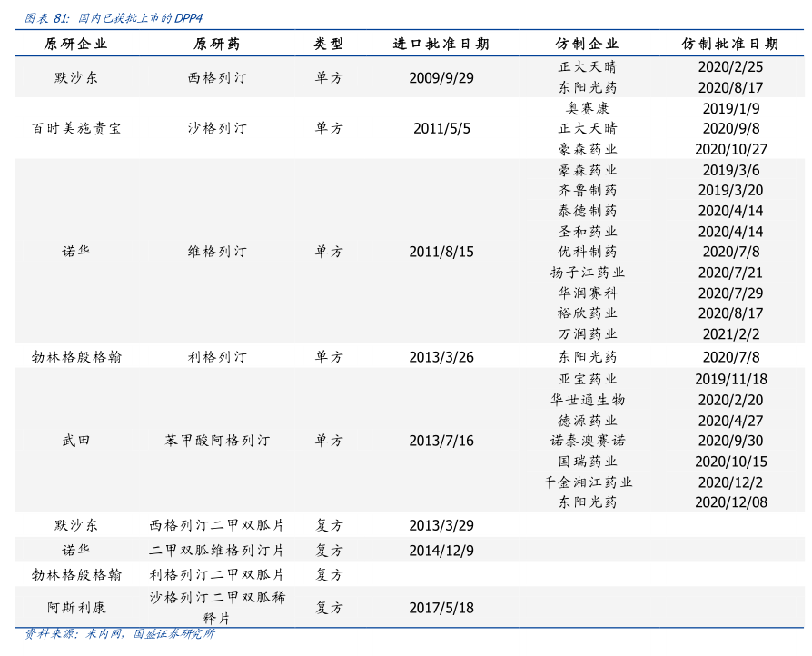Click the '仿制批准日期' column header

(730, 44)
